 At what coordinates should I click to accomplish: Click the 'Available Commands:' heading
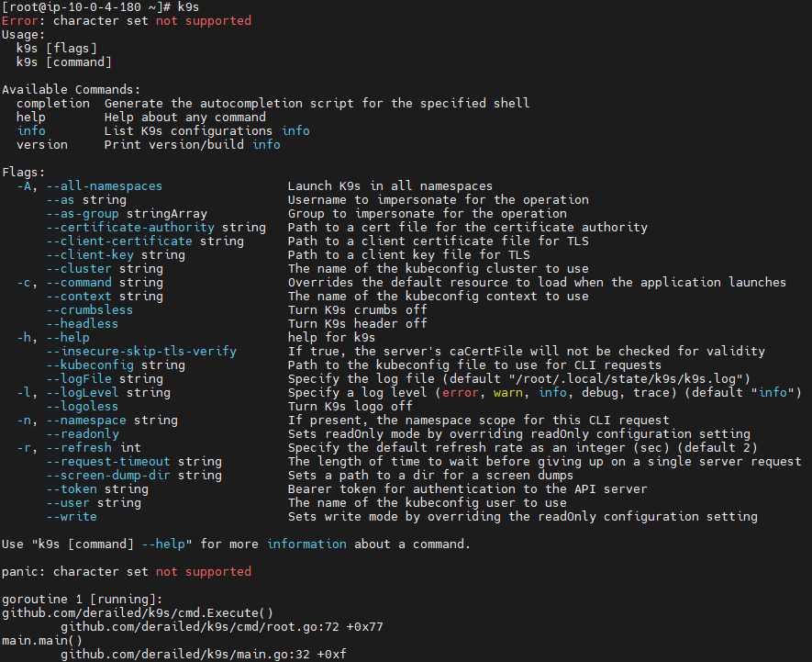point(71,90)
